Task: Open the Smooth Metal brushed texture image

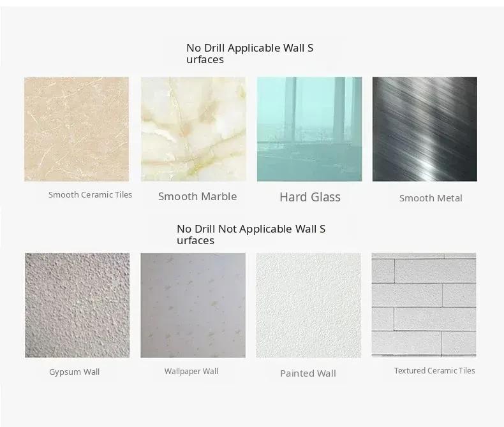Action: pyautogui.click(x=425, y=129)
